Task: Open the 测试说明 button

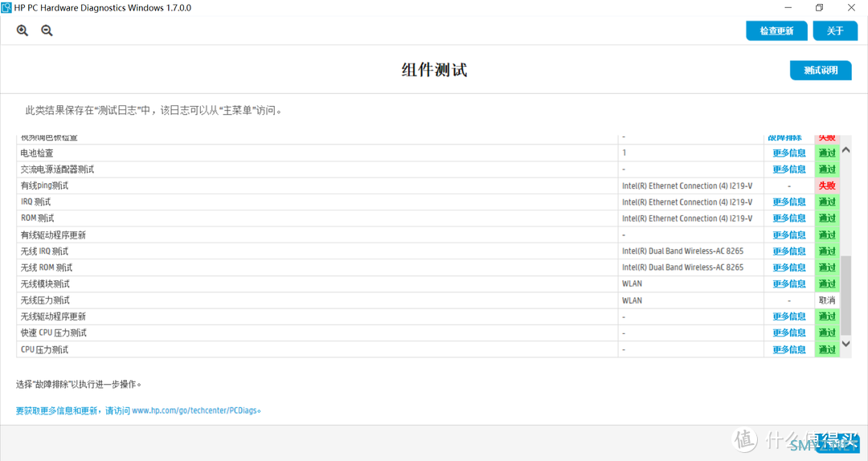Action: (821, 71)
